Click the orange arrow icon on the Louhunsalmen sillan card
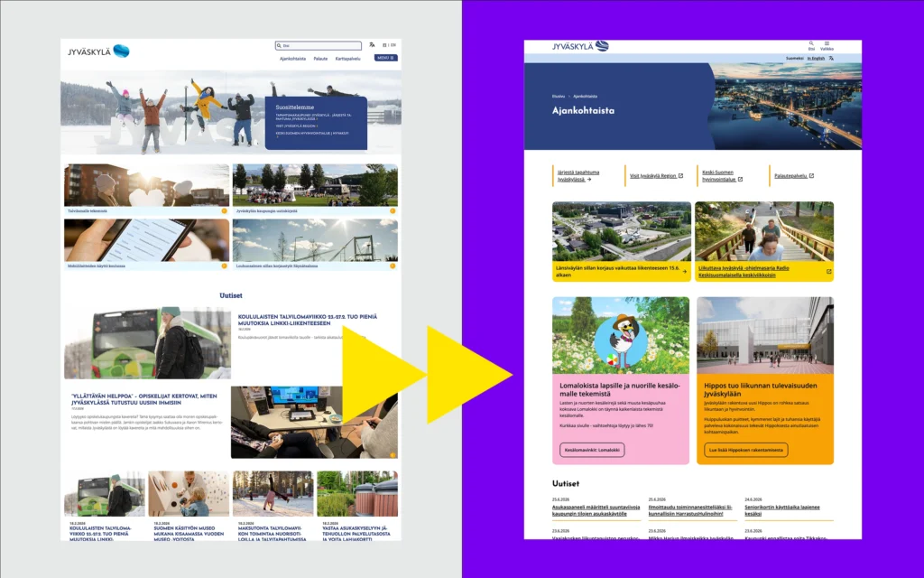Image resolution: width=924 pixels, height=578 pixels. [393, 266]
